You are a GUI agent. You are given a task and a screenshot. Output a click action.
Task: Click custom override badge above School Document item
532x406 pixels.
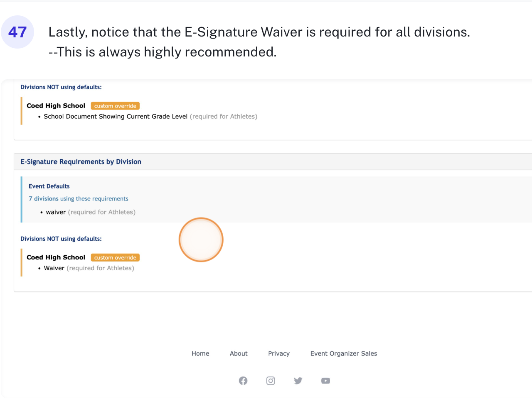pyautogui.click(x=115, y=106)
